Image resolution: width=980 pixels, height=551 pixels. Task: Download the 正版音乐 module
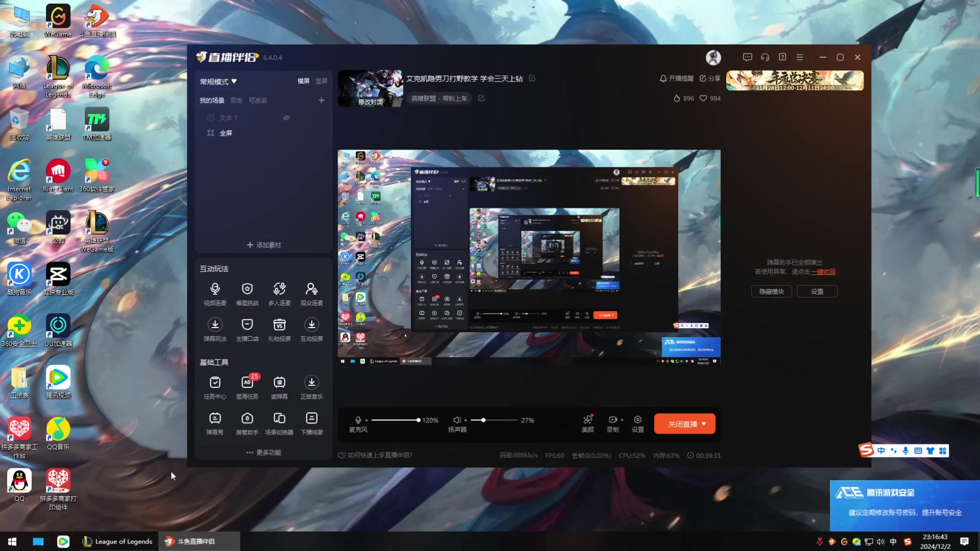pos(311,387)
